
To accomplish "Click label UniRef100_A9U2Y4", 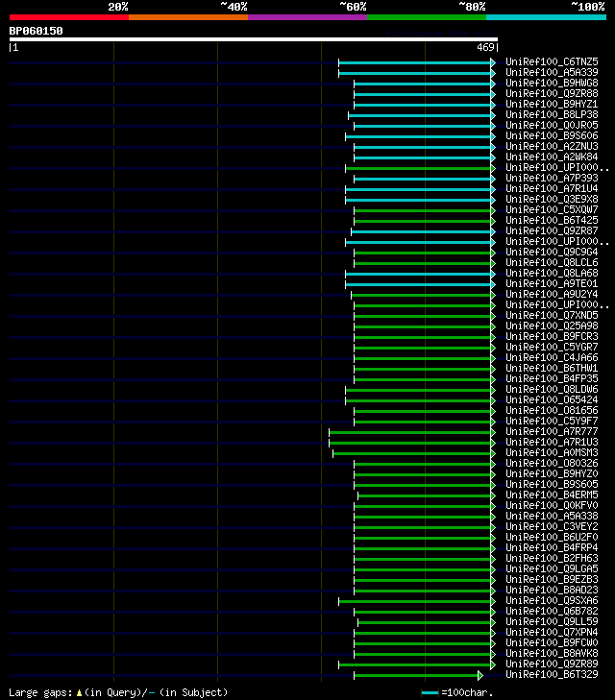I will [x=552, y=294].
